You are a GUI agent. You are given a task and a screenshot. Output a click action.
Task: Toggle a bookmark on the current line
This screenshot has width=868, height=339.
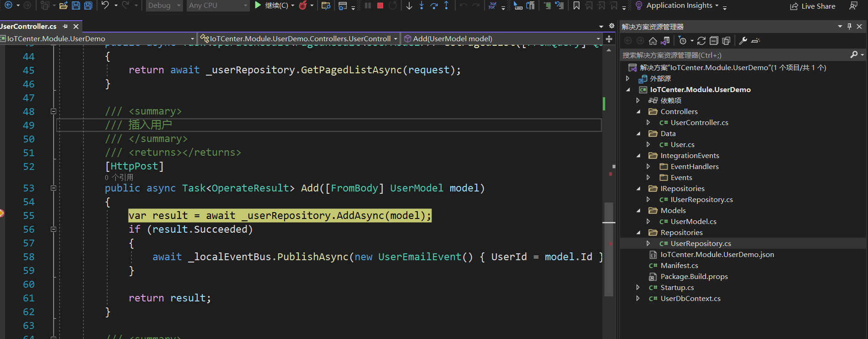pyautogui.click(x=576, y=5)
